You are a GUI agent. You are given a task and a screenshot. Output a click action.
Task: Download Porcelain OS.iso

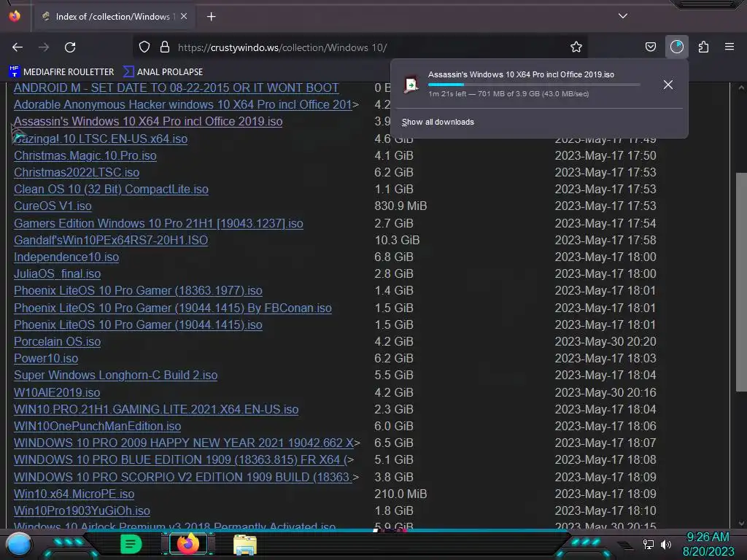tap(57, 341)
